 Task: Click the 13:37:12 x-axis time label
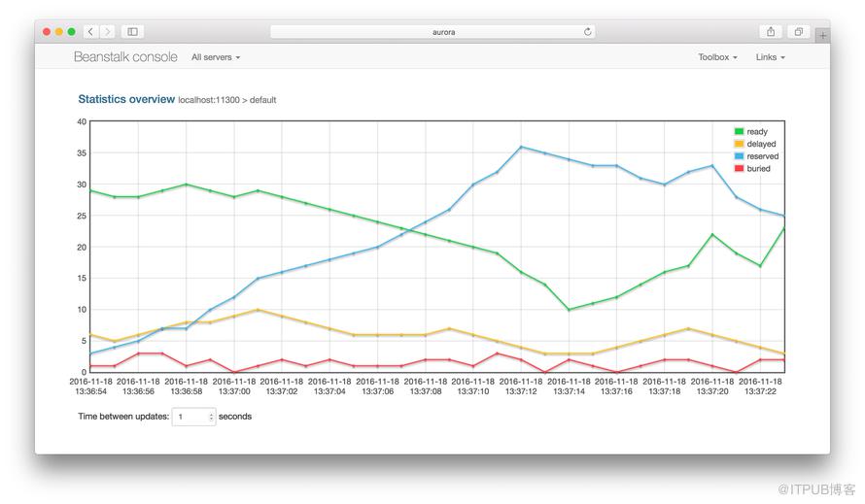tap(521, 391)
